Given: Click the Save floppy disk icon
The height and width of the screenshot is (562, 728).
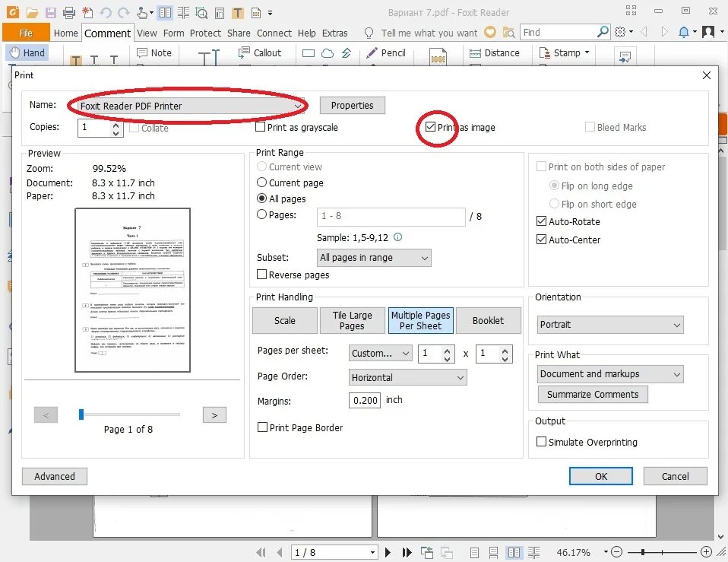Looking at the screenshot, I should click(51, 12).
